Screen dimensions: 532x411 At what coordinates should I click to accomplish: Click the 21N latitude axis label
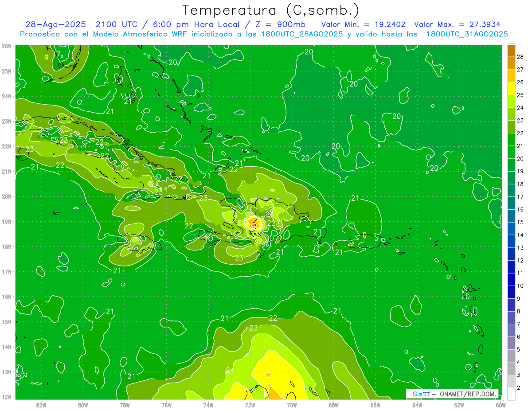[7, 172]
